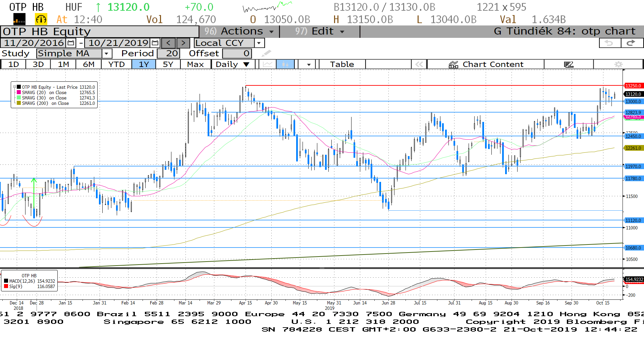Click the Offset value field
This screenshot has height=348, width=644.
tap(237, 54)
